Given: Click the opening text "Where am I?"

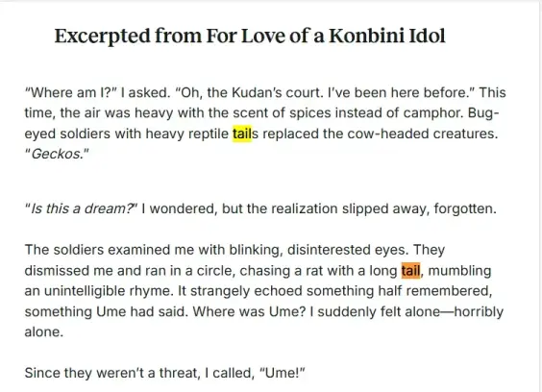Looking at the screenshot, I should point(71,92).
